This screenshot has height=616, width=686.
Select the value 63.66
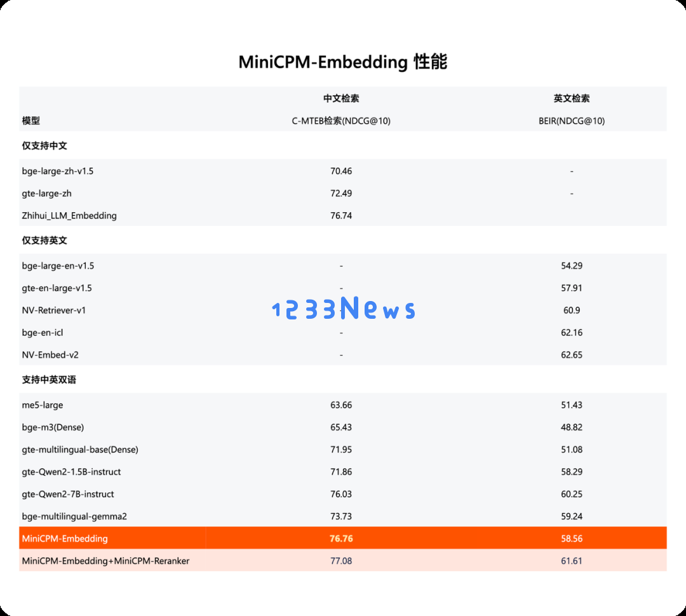point(341,405)
